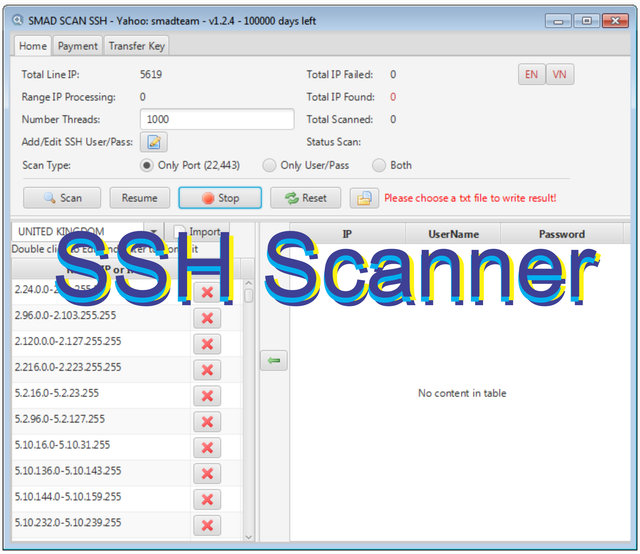
Task: Select the 5.10.144.0-5.10.159.255 row text
Action: click(x=68, y=497)
